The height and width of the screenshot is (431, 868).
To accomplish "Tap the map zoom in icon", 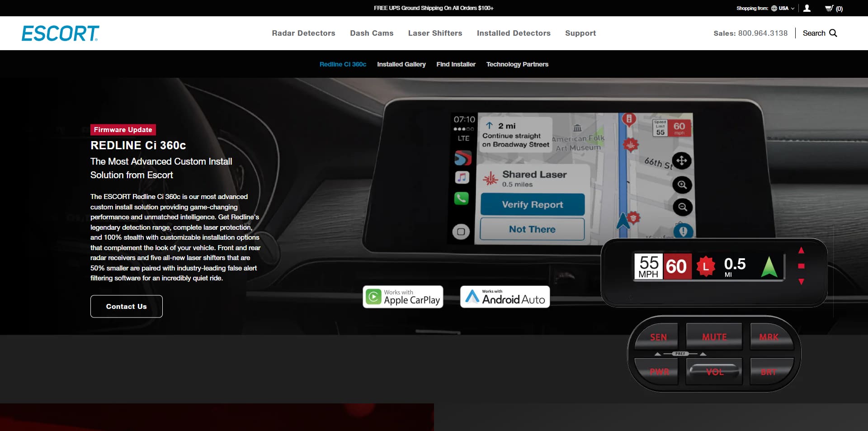I will 682,185.
